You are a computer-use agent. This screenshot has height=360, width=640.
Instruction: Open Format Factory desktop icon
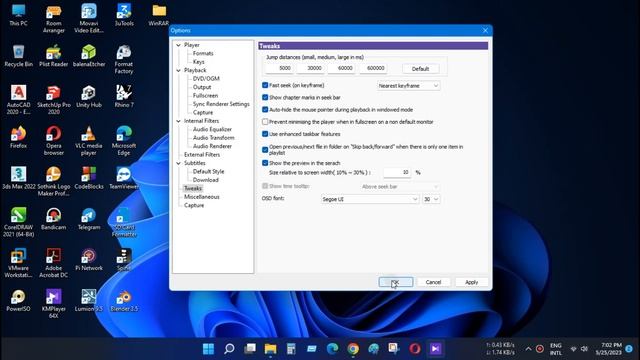point(124,59)
